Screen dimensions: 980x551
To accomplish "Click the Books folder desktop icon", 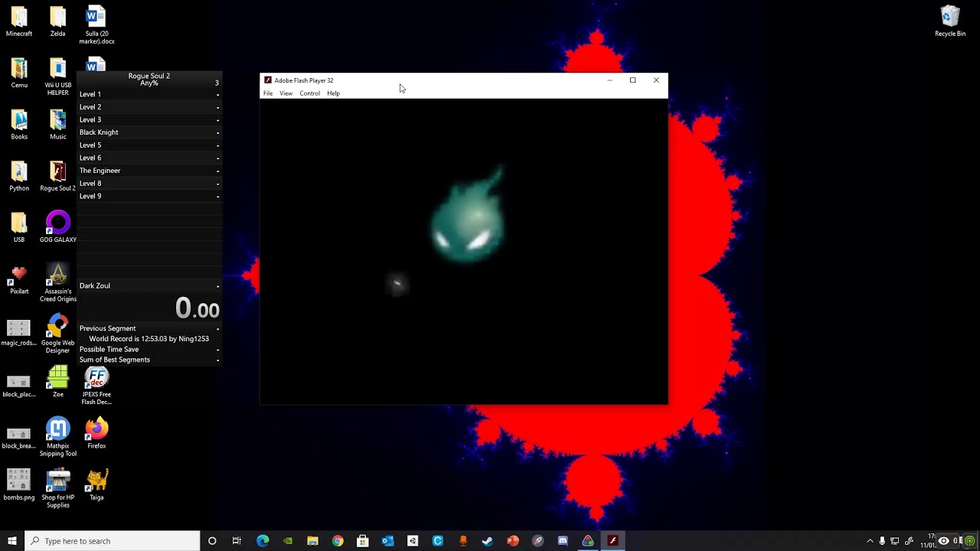I will tap(19, 125).
